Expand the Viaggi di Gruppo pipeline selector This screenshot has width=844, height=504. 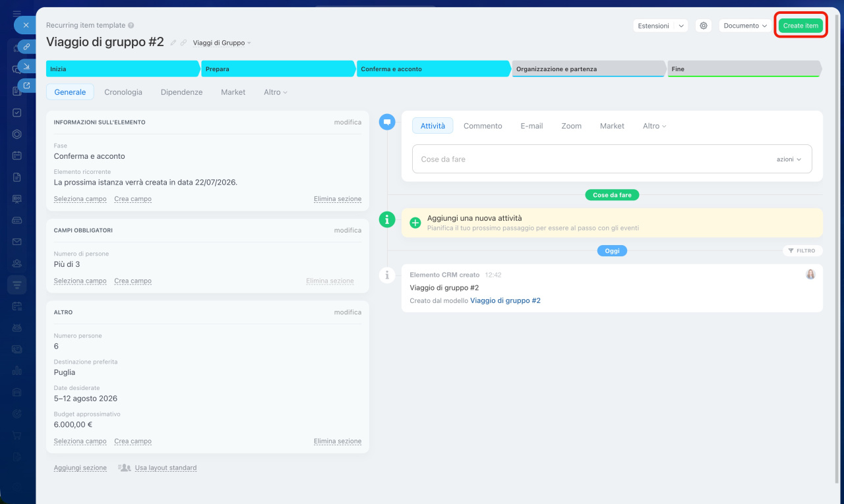pyautogui.click(x=222, y=43)
